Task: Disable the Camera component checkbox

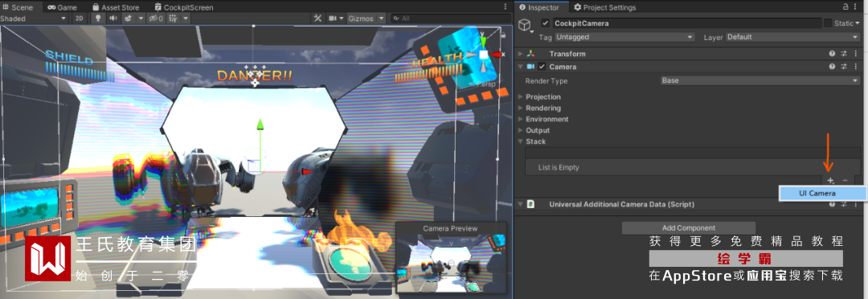Action: coord(542,67)
